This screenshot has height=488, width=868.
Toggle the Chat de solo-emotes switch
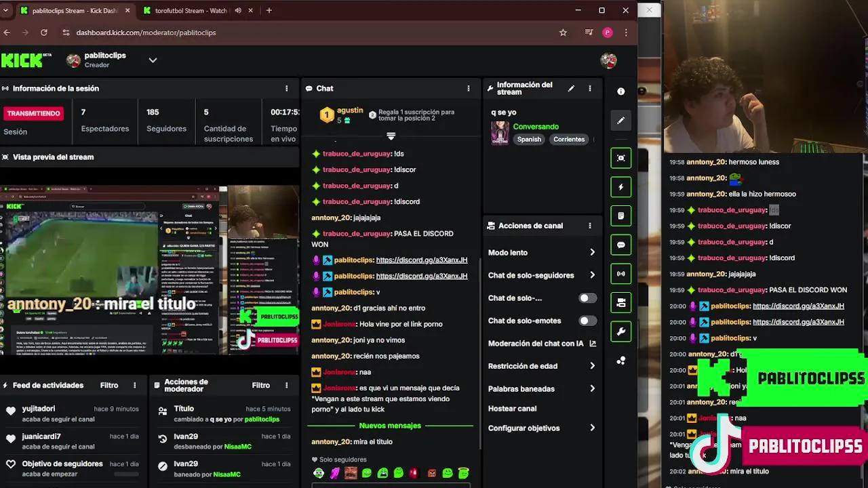pyautogui.click(x=587, y=321)
